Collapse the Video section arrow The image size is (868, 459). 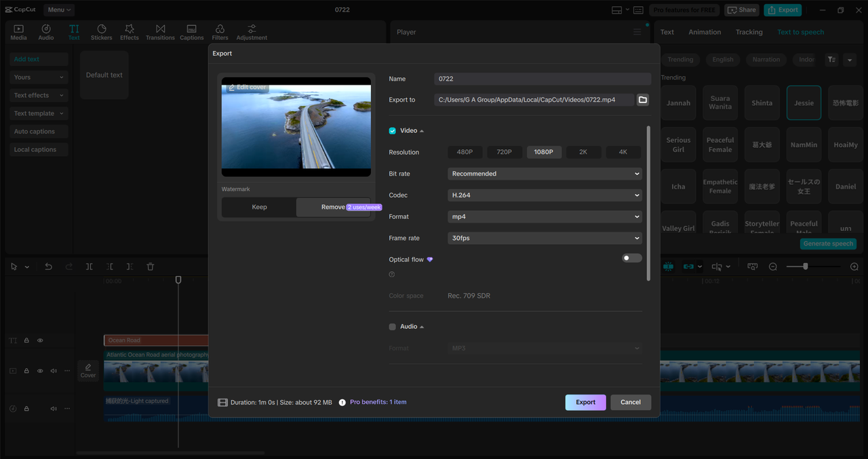(422, 131)
